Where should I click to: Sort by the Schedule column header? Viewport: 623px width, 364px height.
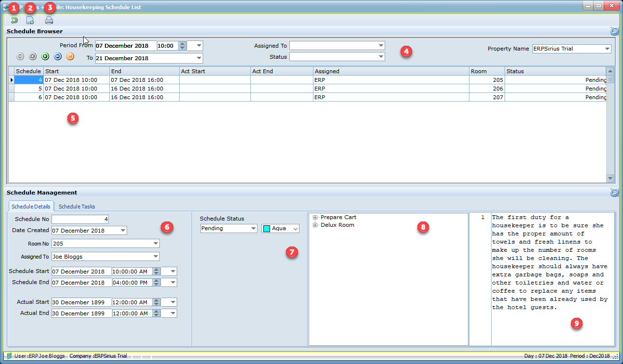click(28, 71)
